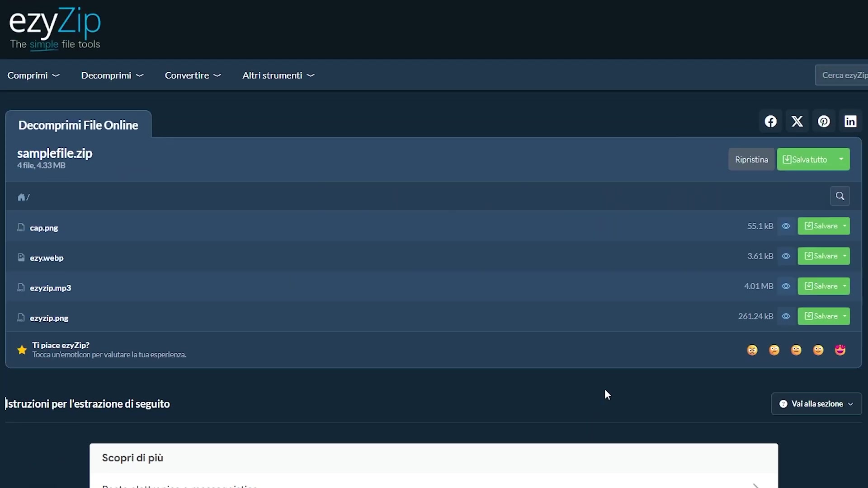Click the ezyzip.mp3 file name
This screenshot has height=488, width=868.
[51, 288]
